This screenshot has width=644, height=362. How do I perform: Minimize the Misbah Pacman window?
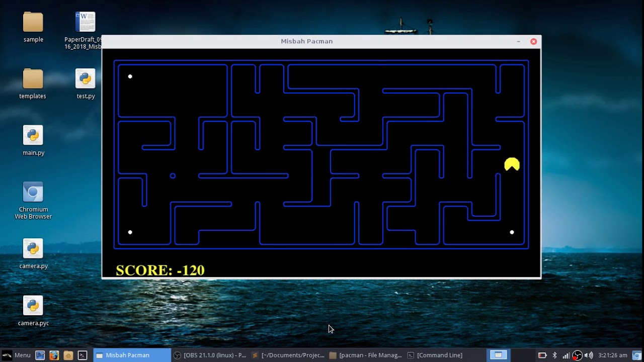pyautogui.click(x=518, y=41)
